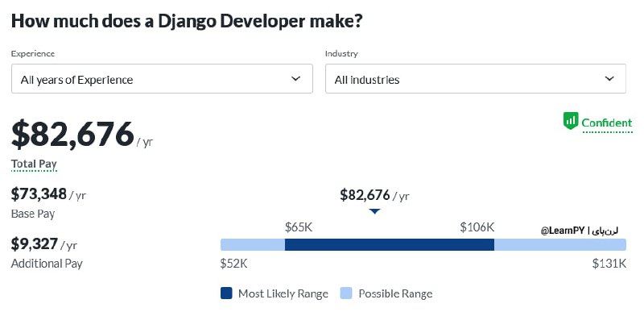Click the @LearnPY watermark text

563,231
